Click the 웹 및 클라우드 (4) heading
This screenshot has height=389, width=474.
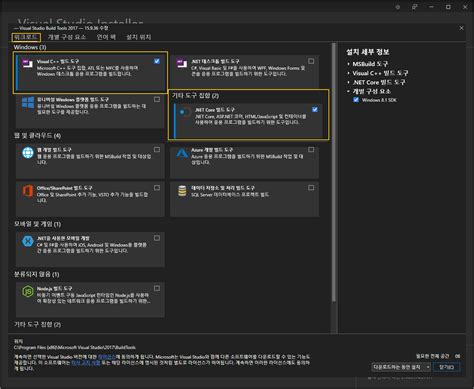click(x=37, y=136)
